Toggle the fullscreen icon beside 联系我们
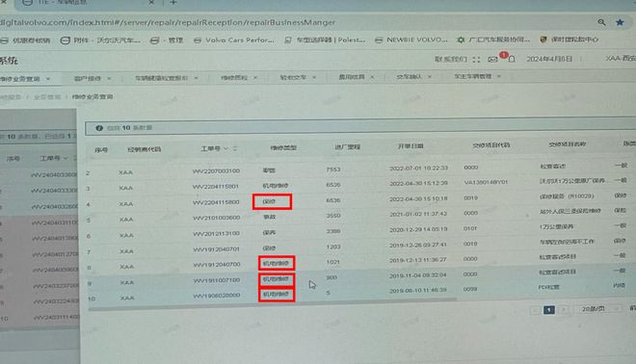This screenshot has height=364, width=636. (x=476, y=60)
